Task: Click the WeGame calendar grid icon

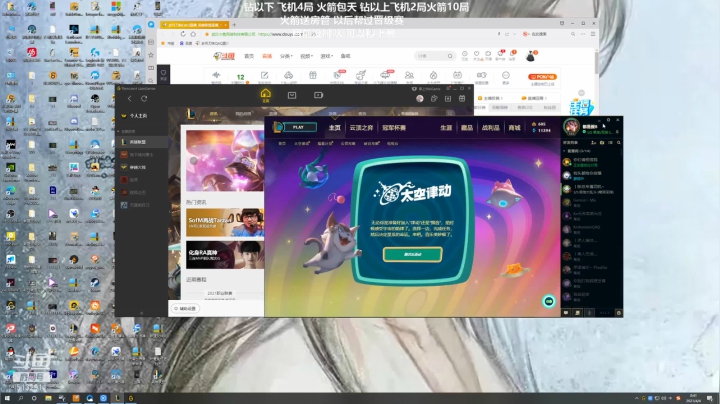Action: (x=462, y=98)
